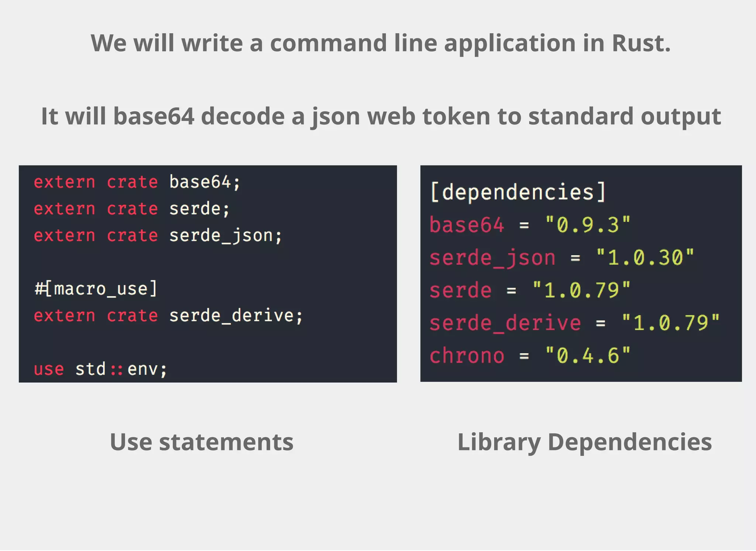Screen dimensions: 756x551
Task: Click the code line "extern crate serde_json;"
Action: point(158,236)
